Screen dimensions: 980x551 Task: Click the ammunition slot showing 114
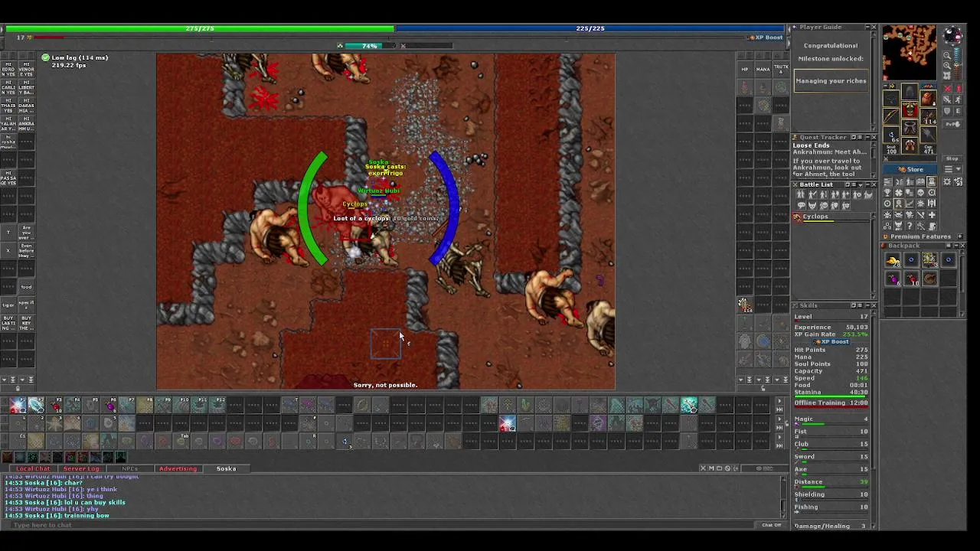[928, 116]
